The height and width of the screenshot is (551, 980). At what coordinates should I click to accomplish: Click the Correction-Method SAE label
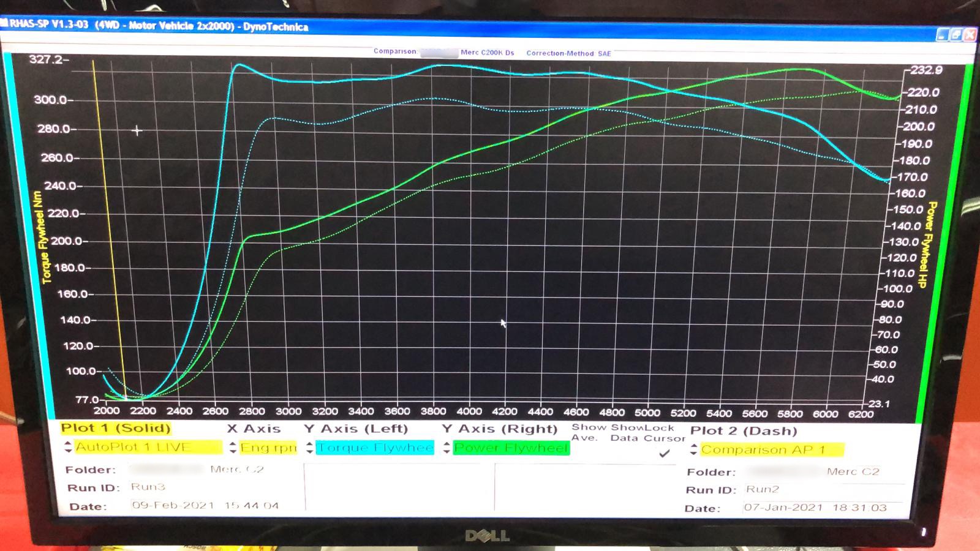(x=568, y=53)
